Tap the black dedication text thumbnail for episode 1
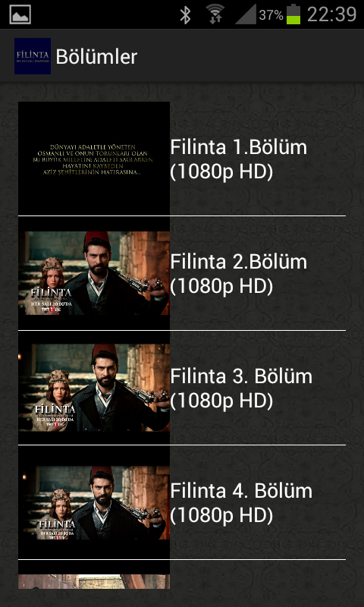 click(x=94, y=159)
